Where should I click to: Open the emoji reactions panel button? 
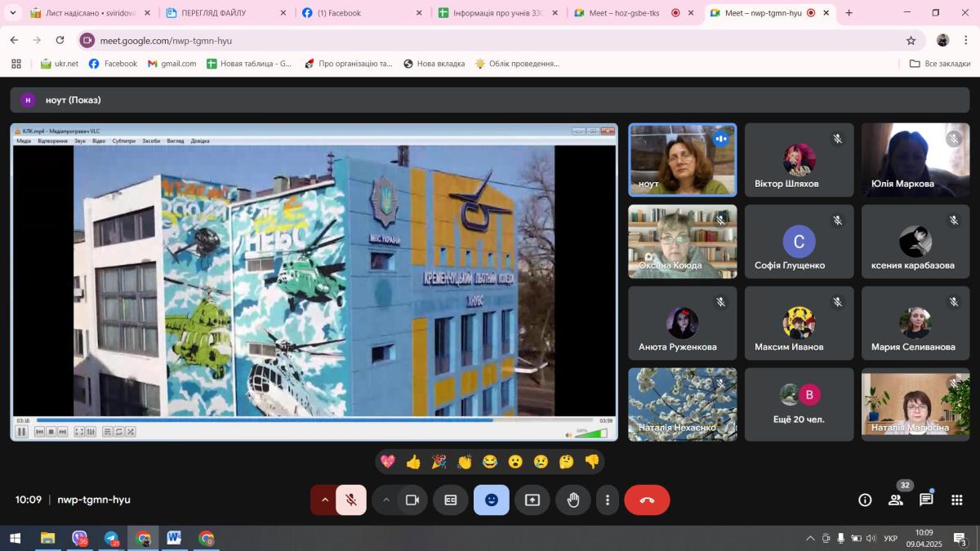pyautogui.click(x=491, y=500)
